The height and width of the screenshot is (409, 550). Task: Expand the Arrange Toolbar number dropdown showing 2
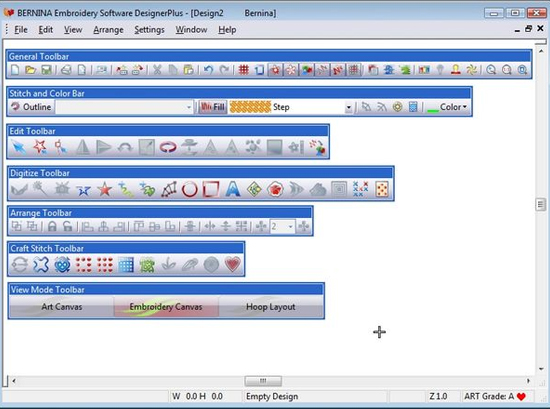[x=290, y=227]
